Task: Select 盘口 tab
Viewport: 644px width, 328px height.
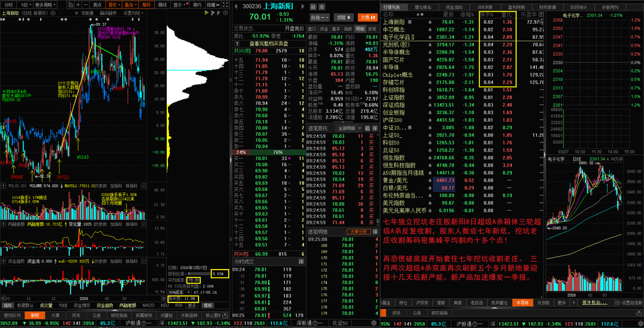Action: pyautogui.click(x=312, y=29)
